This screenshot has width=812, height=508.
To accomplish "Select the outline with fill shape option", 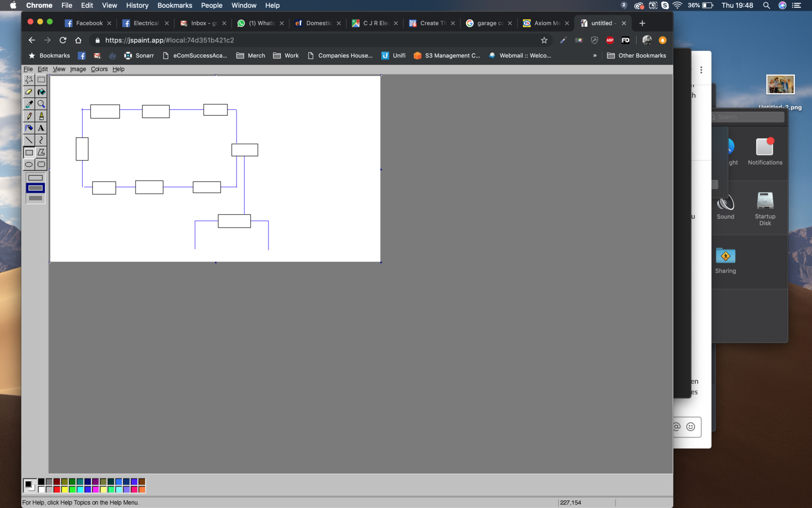I will click(x=36, y=188).
